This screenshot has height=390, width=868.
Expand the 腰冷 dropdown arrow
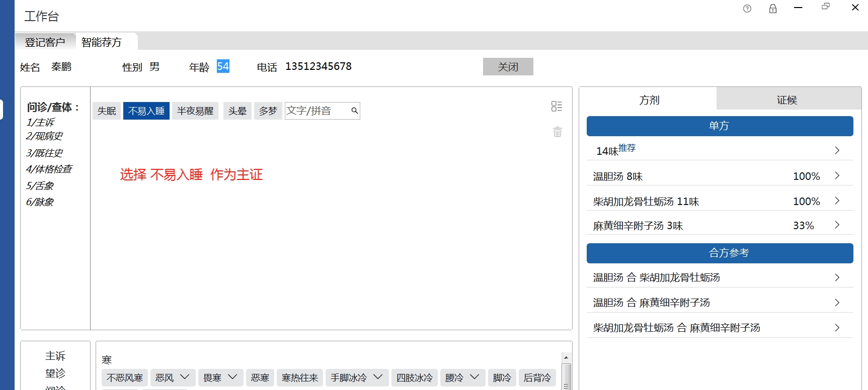pos(474,377)
